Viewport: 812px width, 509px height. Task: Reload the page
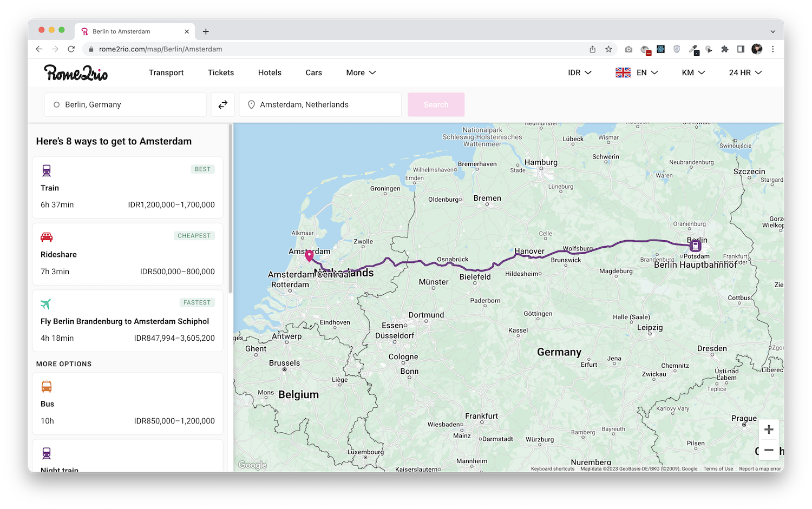pos(71,49)
